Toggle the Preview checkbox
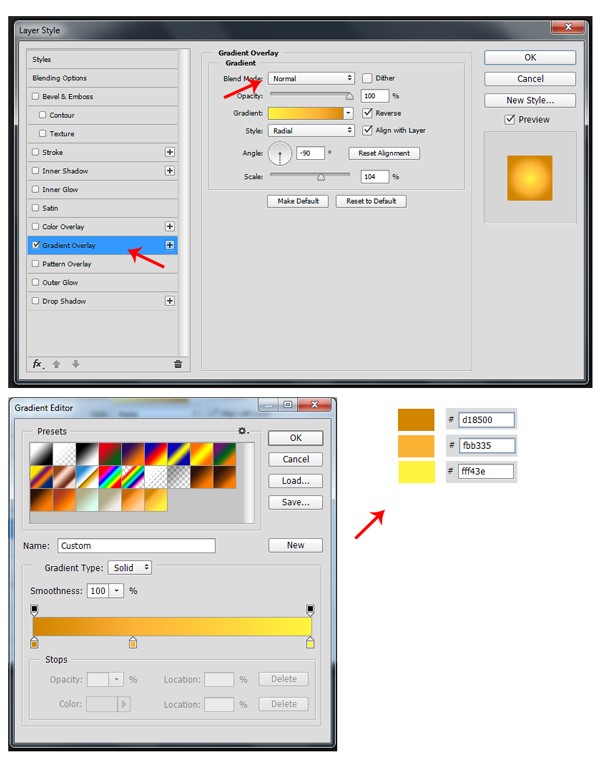This screenshot has height=761, width=600. 510,119
